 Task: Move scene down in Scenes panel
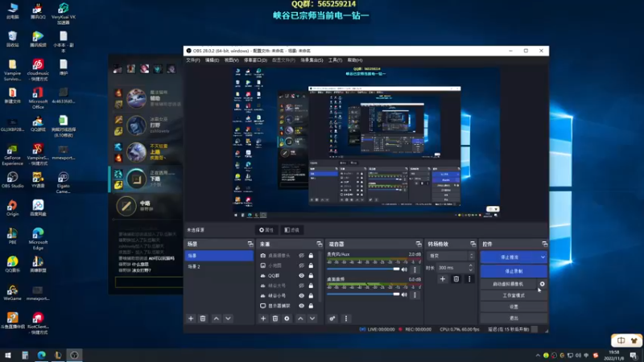(x=228, y=319)
